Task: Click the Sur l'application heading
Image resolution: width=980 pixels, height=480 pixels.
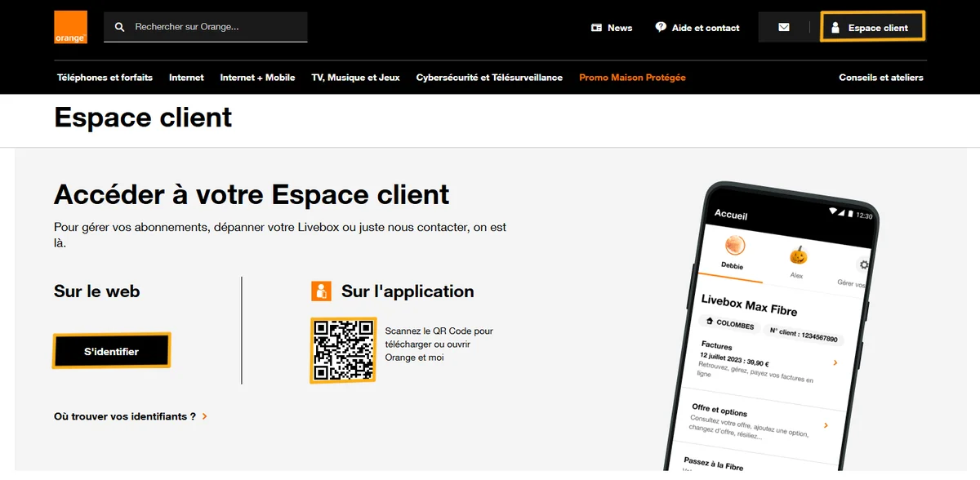Action: 408,291
